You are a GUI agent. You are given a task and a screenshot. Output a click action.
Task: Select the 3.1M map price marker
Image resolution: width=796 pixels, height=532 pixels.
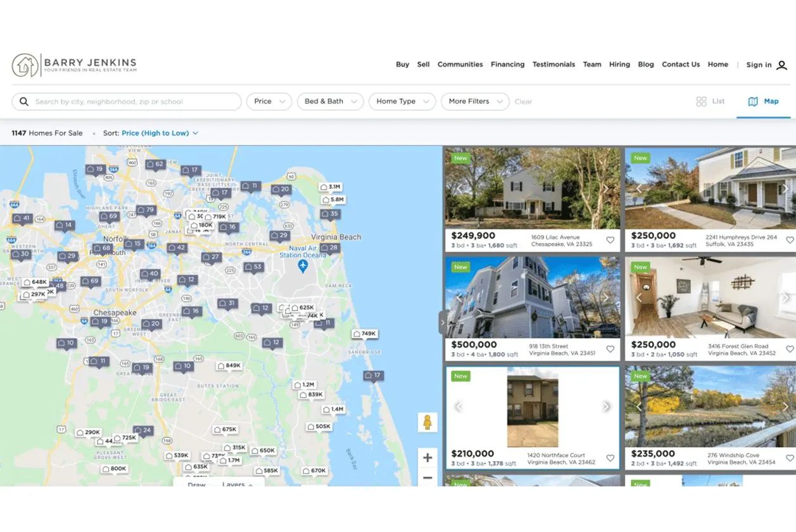click(331, 187)
